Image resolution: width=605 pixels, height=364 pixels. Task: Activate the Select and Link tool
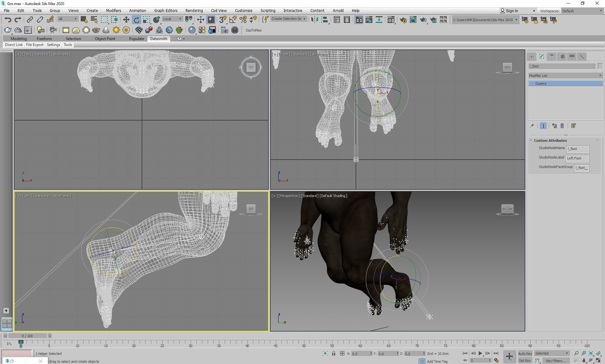click(30, 20)
